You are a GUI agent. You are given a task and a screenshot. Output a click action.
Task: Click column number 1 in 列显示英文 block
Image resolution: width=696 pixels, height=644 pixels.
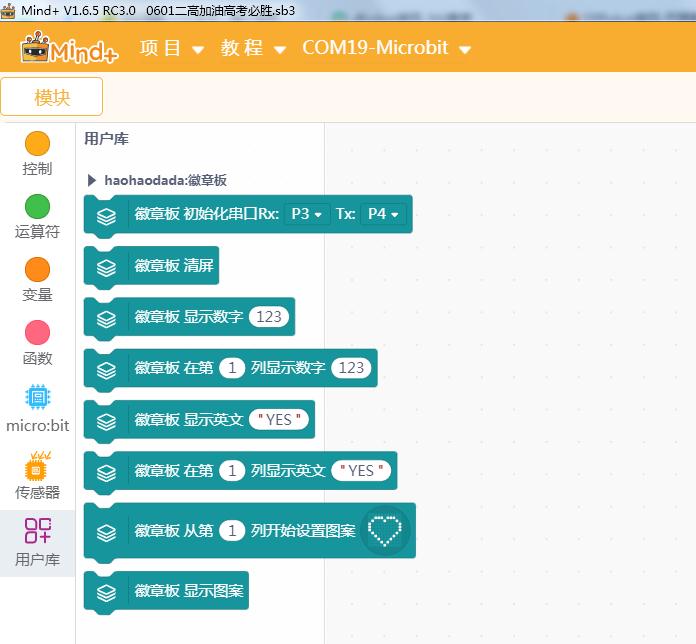tap(232, 470)
